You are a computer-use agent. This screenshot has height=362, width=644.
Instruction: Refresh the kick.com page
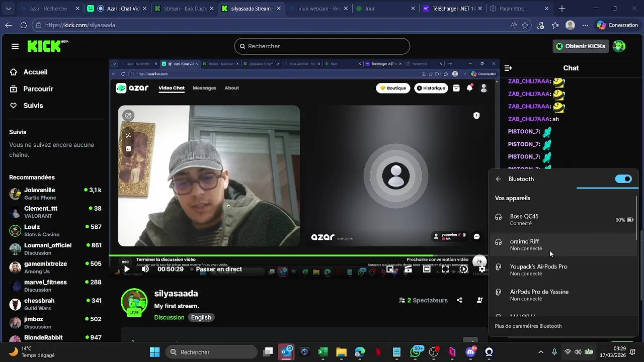click(24, 25)
